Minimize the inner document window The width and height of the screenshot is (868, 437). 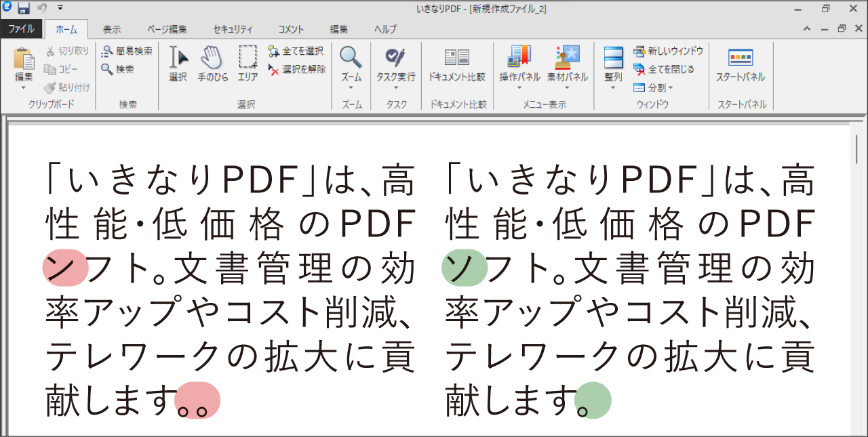(825, 29)
